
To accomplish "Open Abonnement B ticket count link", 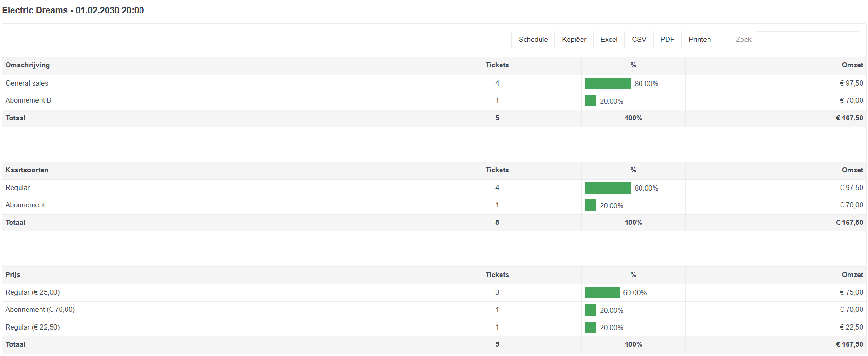I will [x=497, y=100].
